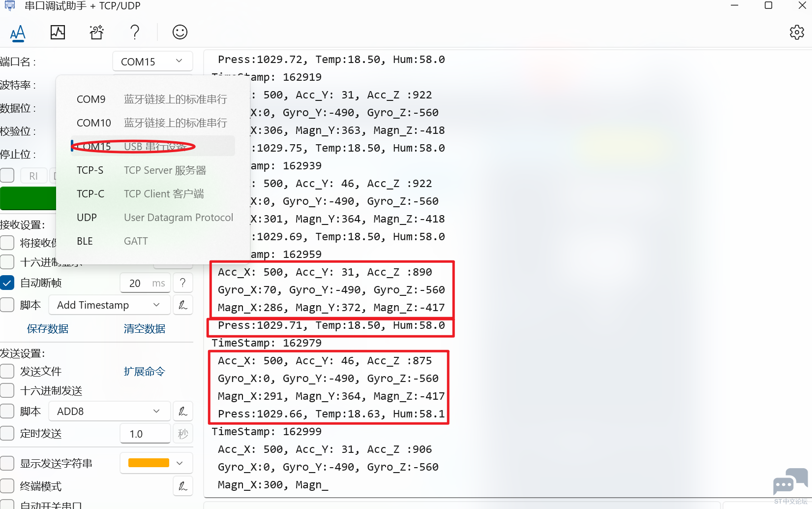Open the Add Timestamp script dropdown
This screenshot has width=812, height=509.
[x=109, y=305]
